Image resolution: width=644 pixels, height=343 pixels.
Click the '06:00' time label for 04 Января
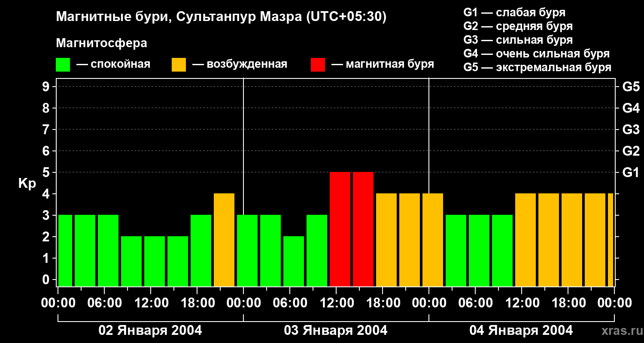coord(475,303)
